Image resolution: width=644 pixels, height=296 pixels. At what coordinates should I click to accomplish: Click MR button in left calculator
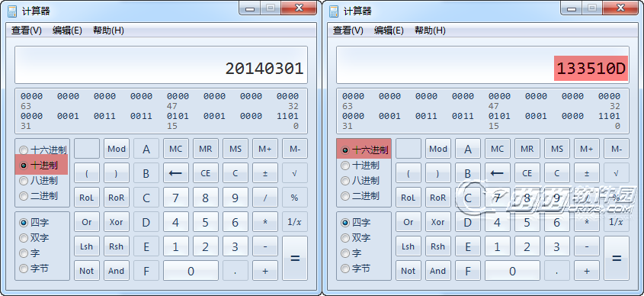click(x=205, y=149)
